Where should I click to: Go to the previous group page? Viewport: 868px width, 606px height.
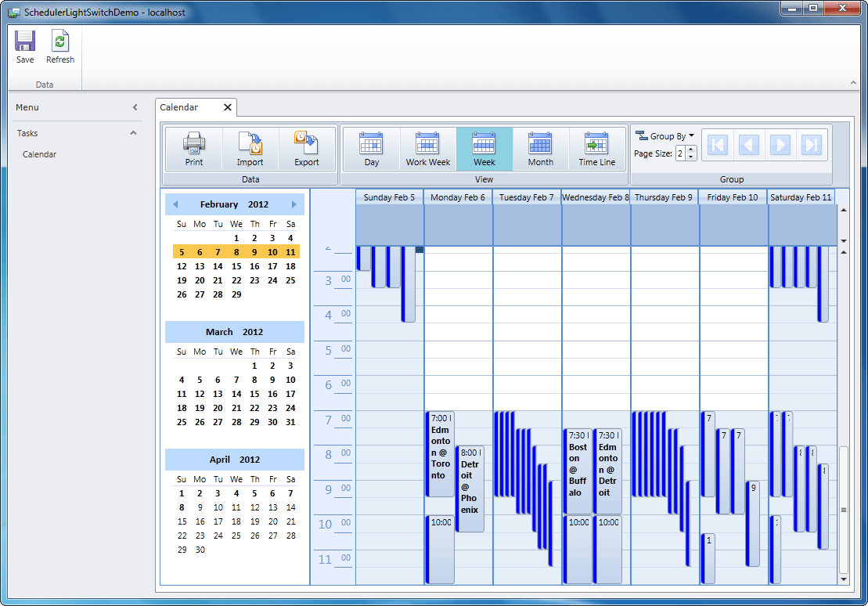749,145
